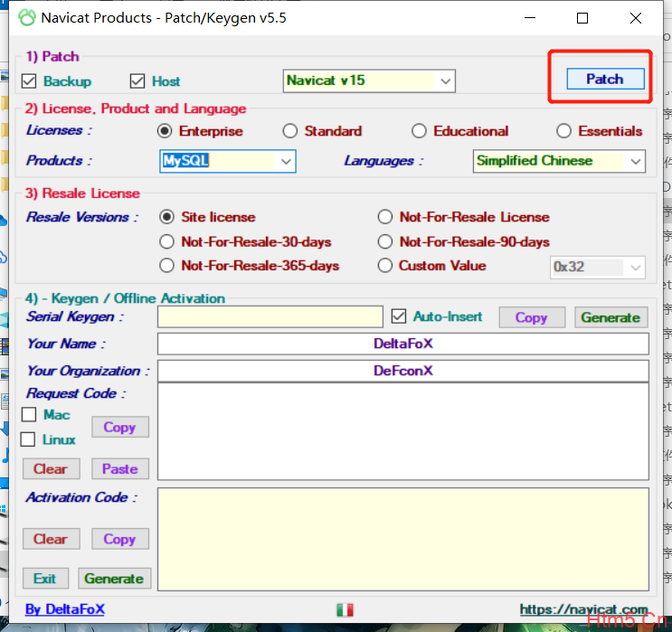Toggle the Auto-Insert checkbox
Viewport: 672px width, 632px height.
[x=399, y=316]
